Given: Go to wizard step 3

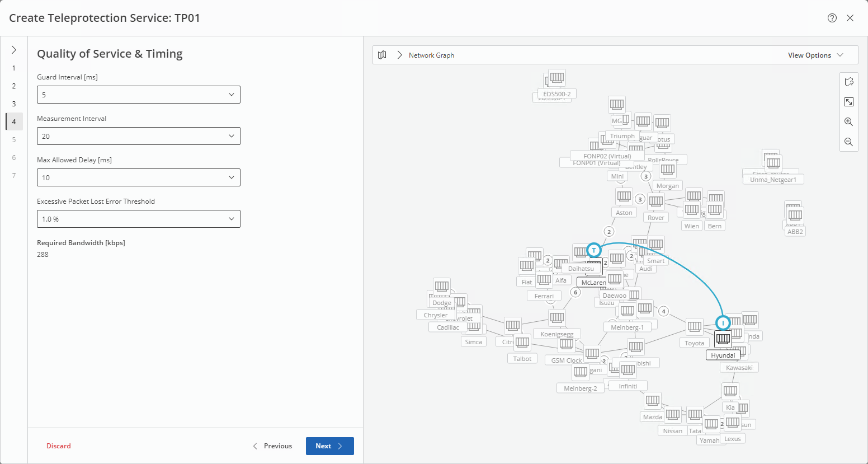Looking at the screenshot, I should (x=14, y=104).
